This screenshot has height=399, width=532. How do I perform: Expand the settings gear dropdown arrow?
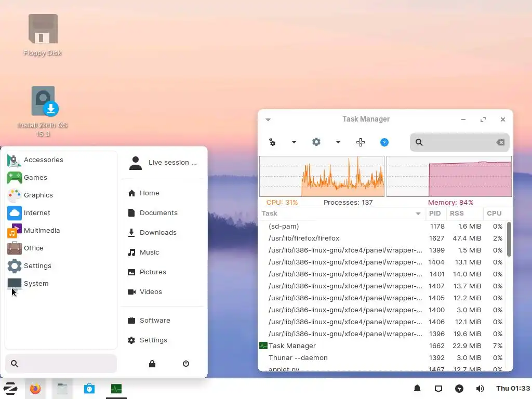338,142
